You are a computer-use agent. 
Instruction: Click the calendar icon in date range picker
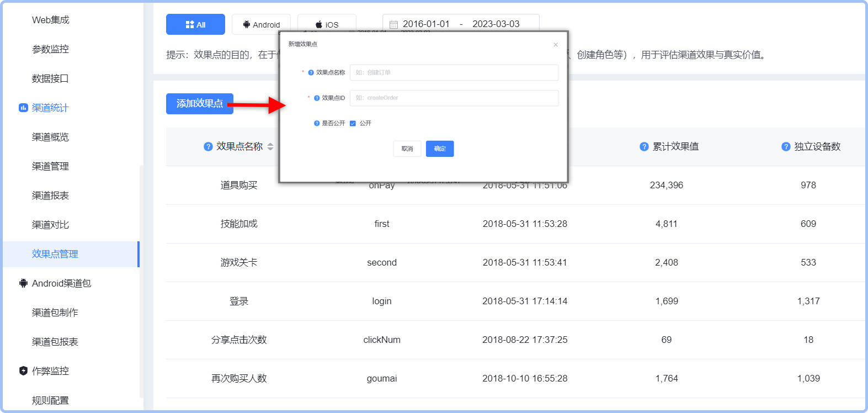393,24
